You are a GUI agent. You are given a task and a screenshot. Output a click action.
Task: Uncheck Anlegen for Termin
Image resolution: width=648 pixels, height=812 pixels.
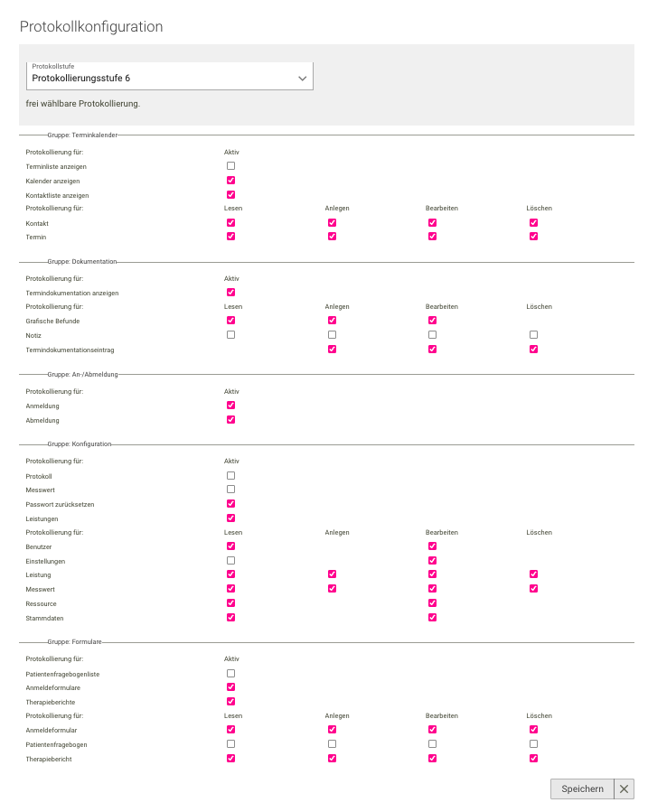click(332, 236)
